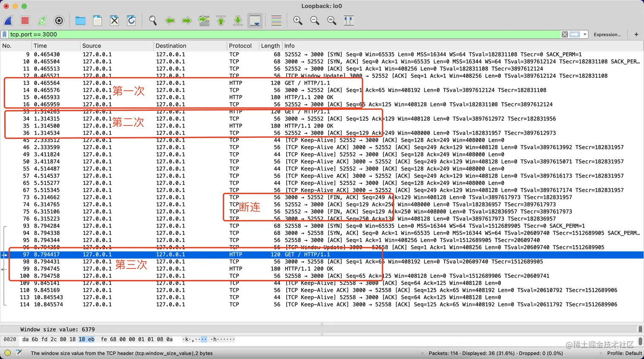Jump to the first packet

(221, 20)
